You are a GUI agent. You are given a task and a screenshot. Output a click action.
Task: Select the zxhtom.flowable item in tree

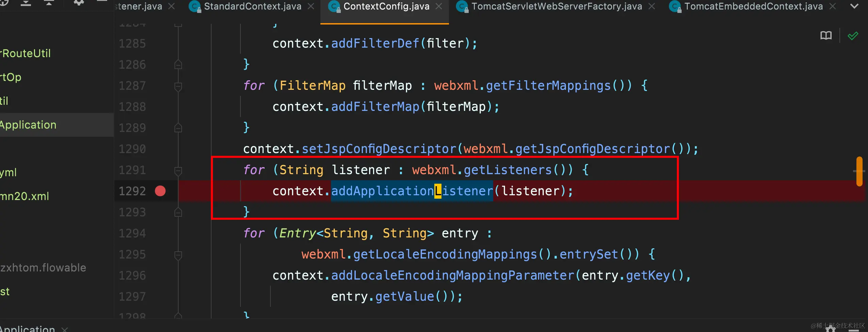click(43, 268)
